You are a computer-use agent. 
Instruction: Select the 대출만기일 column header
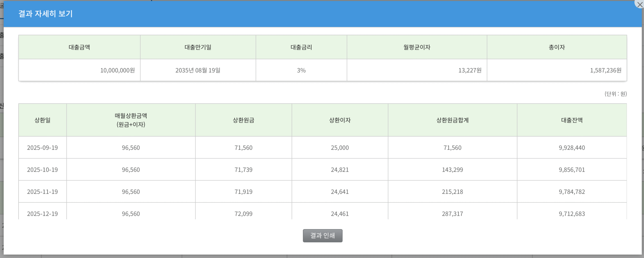[198, 47]
